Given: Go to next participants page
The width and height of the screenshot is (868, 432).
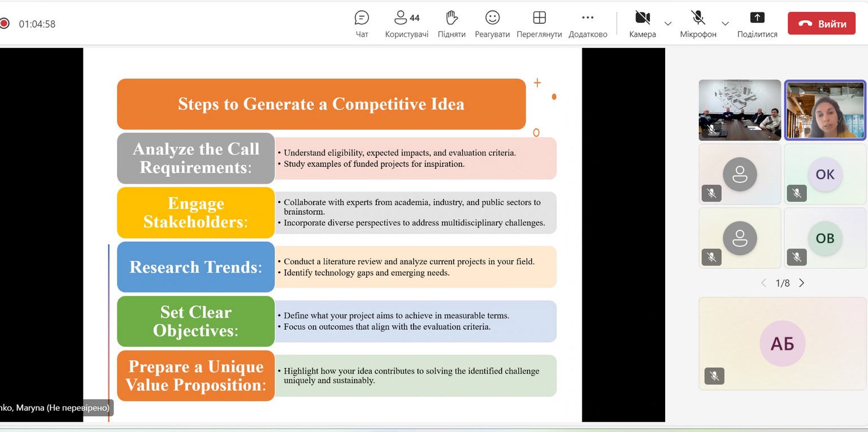Looking at the screenshot, I should tap(801, 283).
